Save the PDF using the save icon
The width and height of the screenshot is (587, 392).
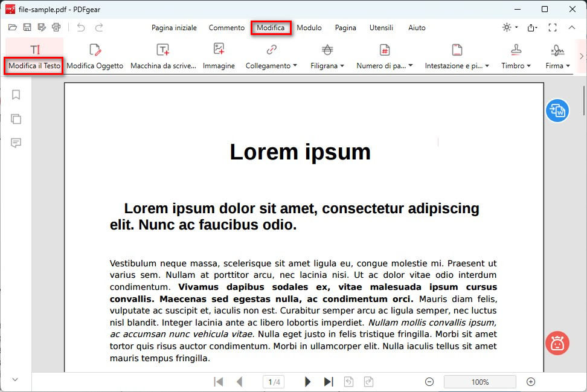[27, 27]
